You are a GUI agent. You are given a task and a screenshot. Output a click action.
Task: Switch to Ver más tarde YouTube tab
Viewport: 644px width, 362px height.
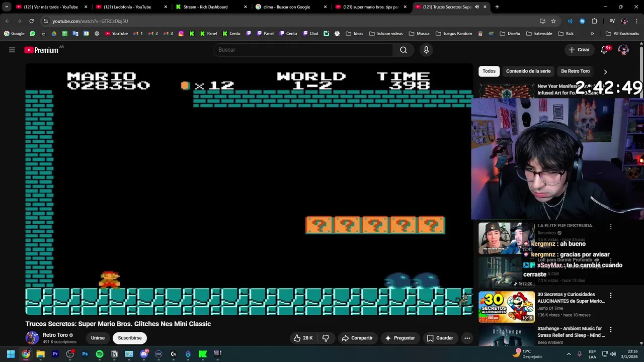tap(51, 7)
